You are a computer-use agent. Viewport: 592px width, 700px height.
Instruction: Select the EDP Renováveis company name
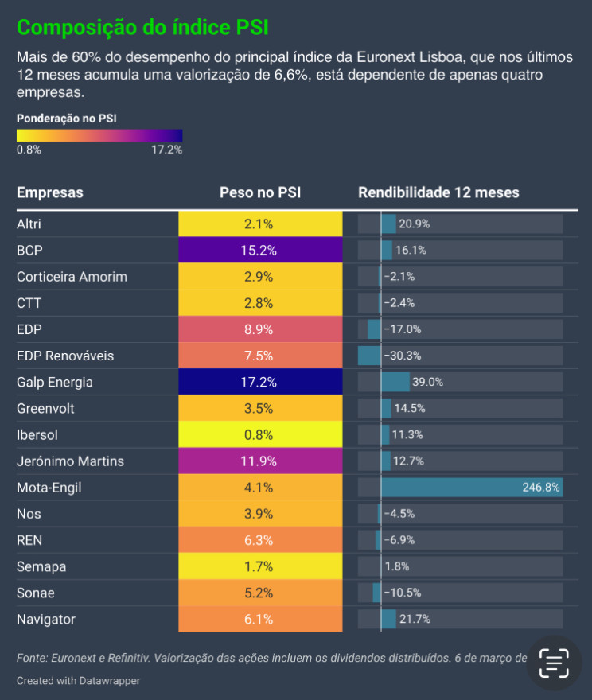(x=65, y=356)
